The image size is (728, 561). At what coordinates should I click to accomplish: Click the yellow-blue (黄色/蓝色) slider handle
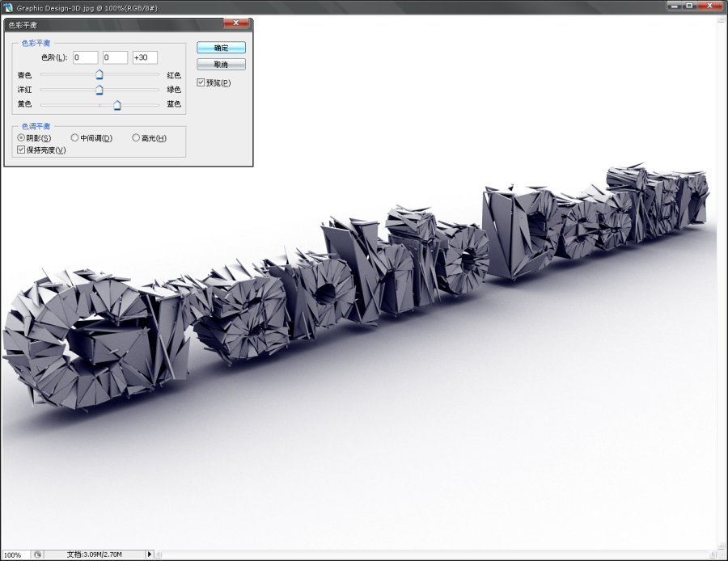[x=117, y=105]
